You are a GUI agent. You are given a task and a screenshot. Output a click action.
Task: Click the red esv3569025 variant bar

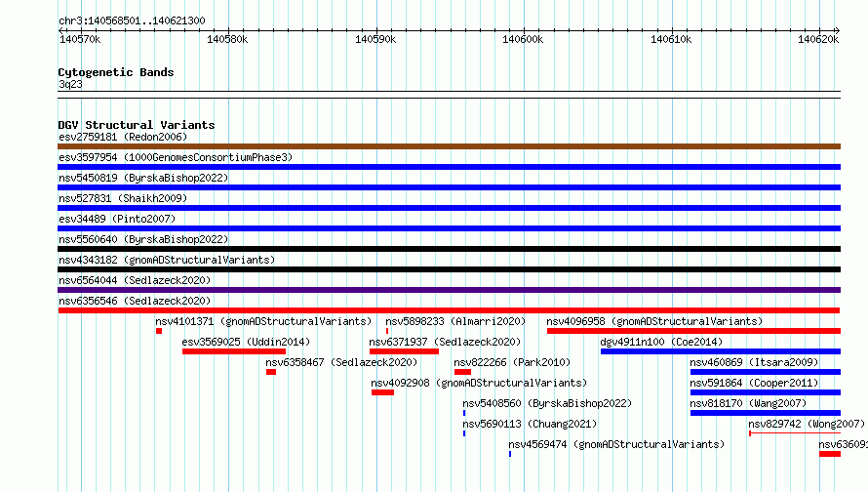234,351
